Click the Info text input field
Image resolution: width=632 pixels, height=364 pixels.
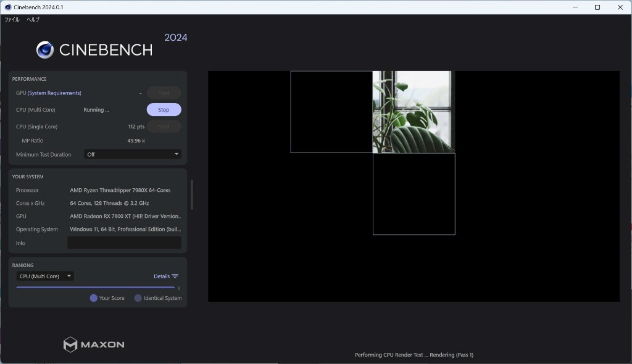coord(124,243)
